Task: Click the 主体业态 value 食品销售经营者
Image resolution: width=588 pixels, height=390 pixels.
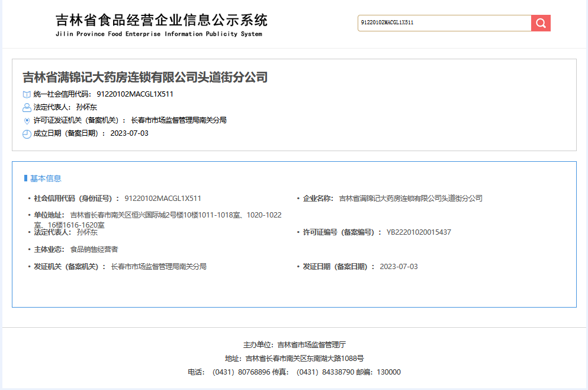Action: 94,250
